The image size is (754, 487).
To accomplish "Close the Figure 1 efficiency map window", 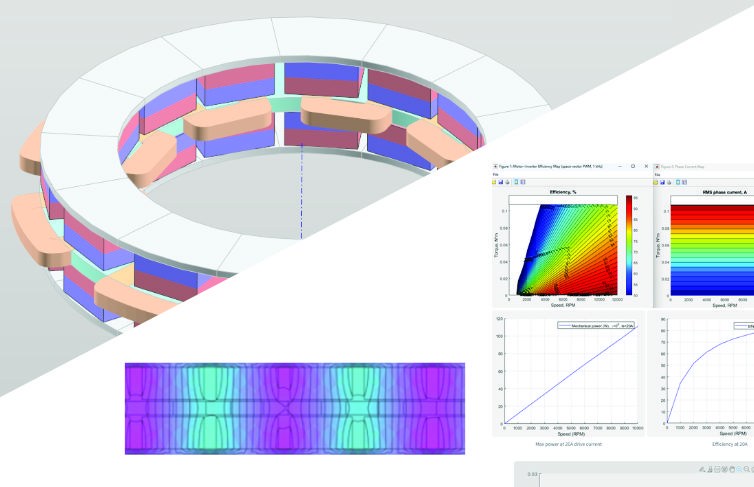I will point(646,166).
